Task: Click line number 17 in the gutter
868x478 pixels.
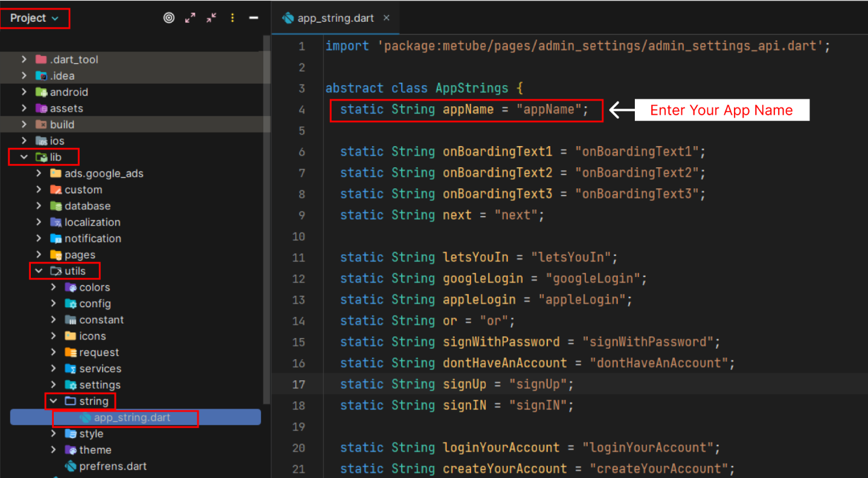Action: pyautogui.click(x=298, y=384)
